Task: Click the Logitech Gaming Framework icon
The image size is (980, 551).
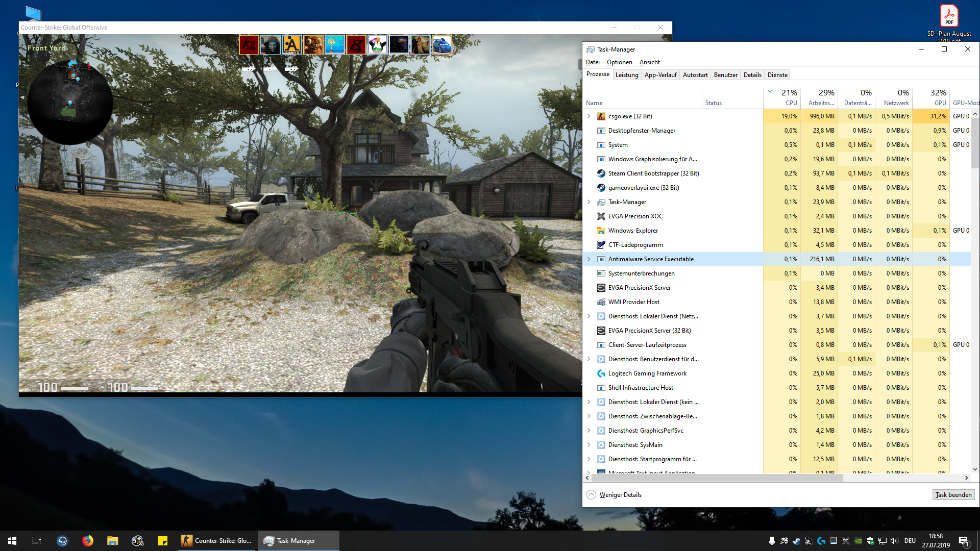Action: pyautogui.click(x=601, y=373)
